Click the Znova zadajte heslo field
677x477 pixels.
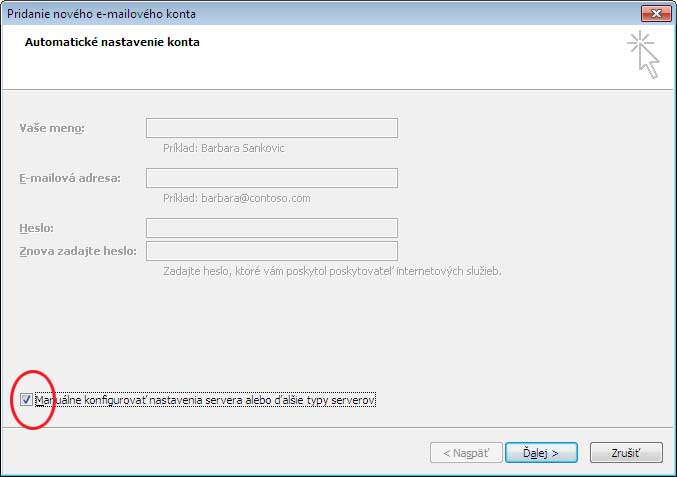[x=272, y=251]
